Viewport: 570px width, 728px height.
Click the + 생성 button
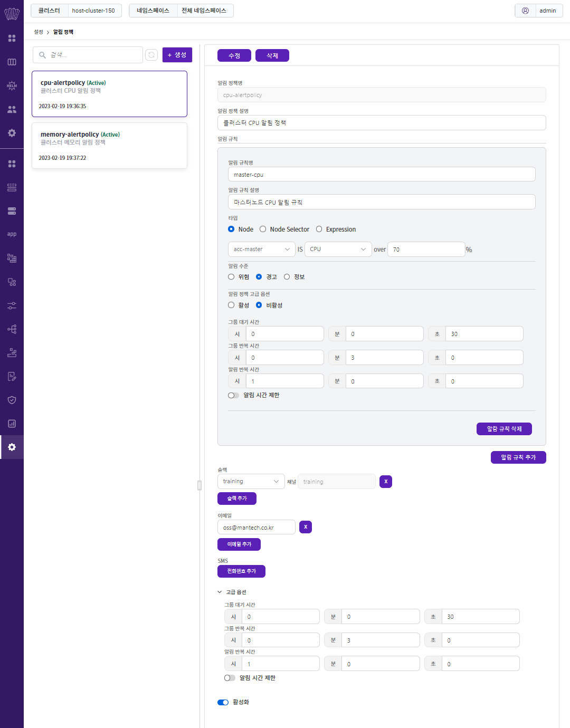tap(177, 55)
